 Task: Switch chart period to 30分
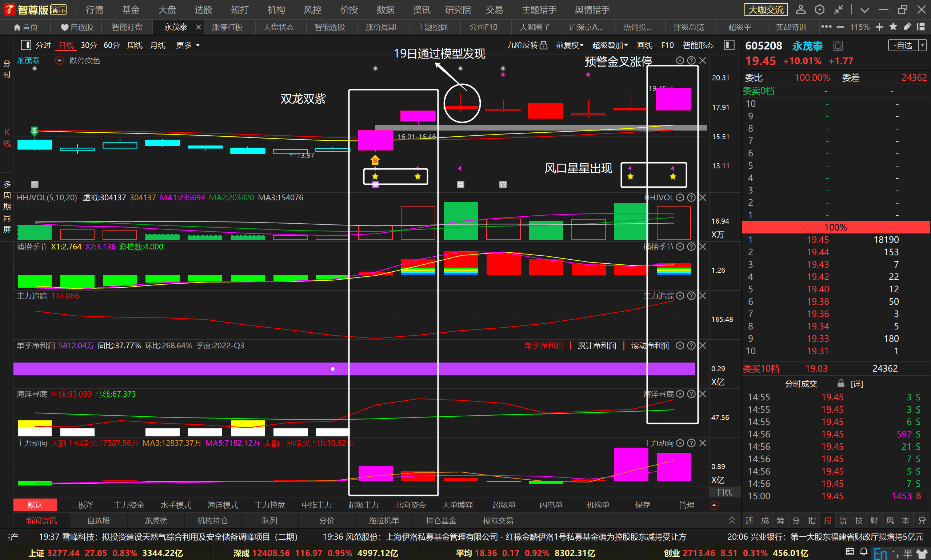[89, 45]
